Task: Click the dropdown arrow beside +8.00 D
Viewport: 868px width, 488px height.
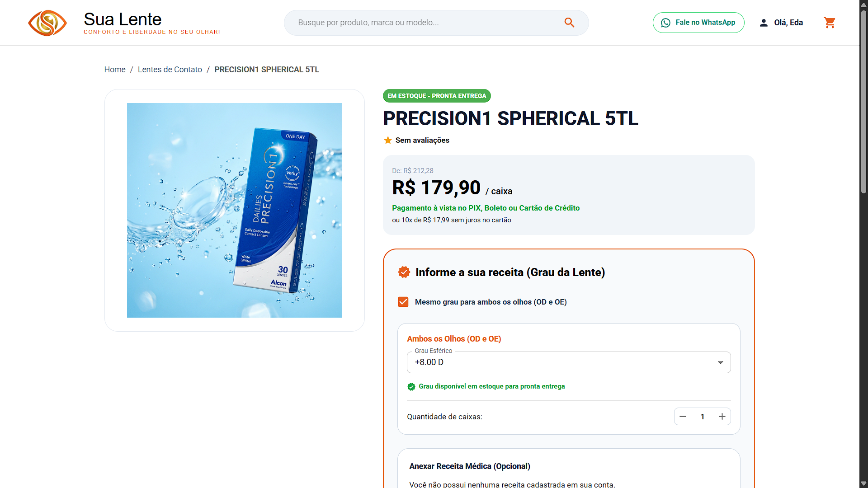Action: 721,362
